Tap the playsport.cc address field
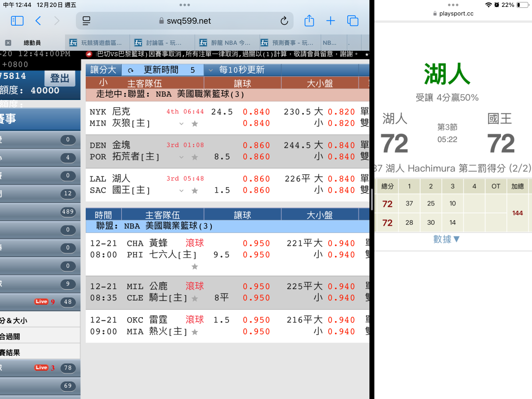Image resolution: width=532 pixels, height=399 pixels. click(x=453, y=14)
